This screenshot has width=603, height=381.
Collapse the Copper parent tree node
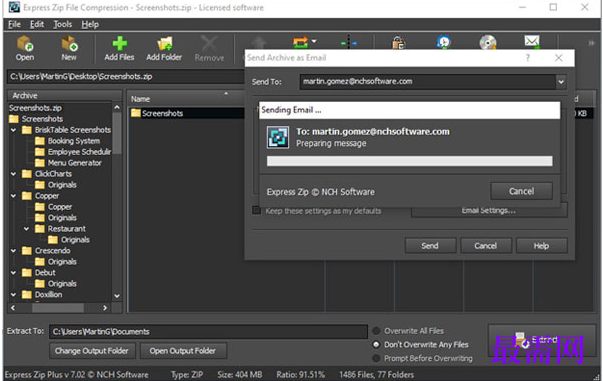click(13, 196)
